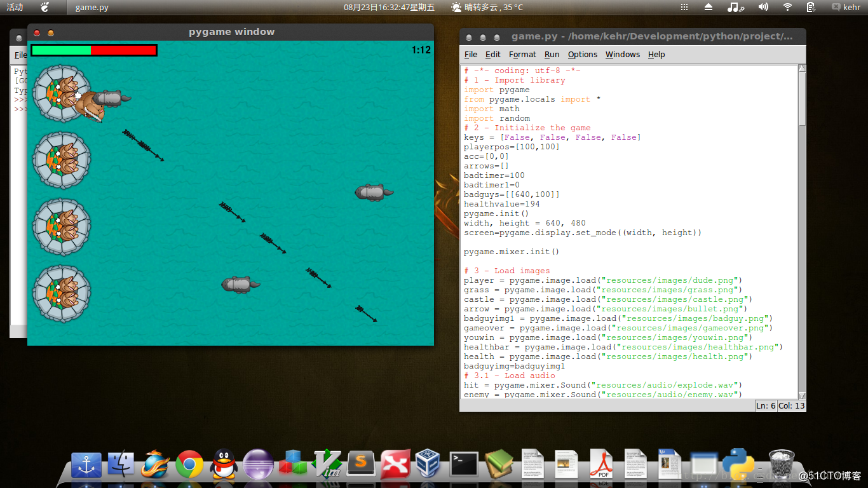The height and width of the screenshot is (488, 868).
Task: Open the weather indicator in top bar
Action: [x=487, y=7]
